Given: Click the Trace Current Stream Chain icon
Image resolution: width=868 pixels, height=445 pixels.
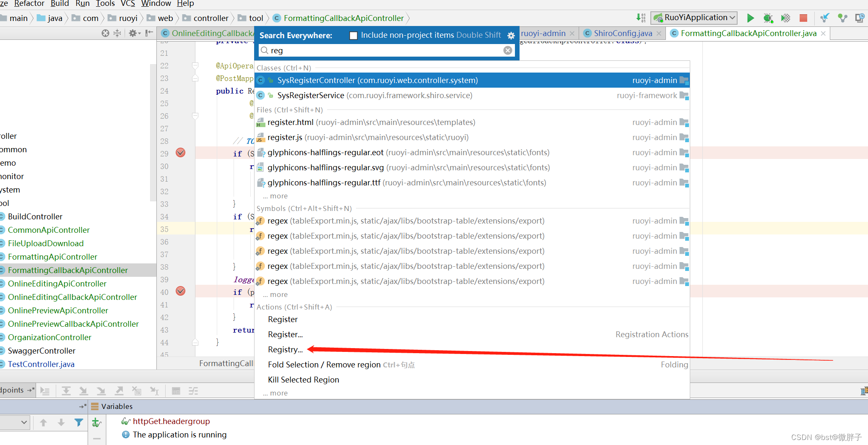Looking at the screenshot, I should coord(193,391).
